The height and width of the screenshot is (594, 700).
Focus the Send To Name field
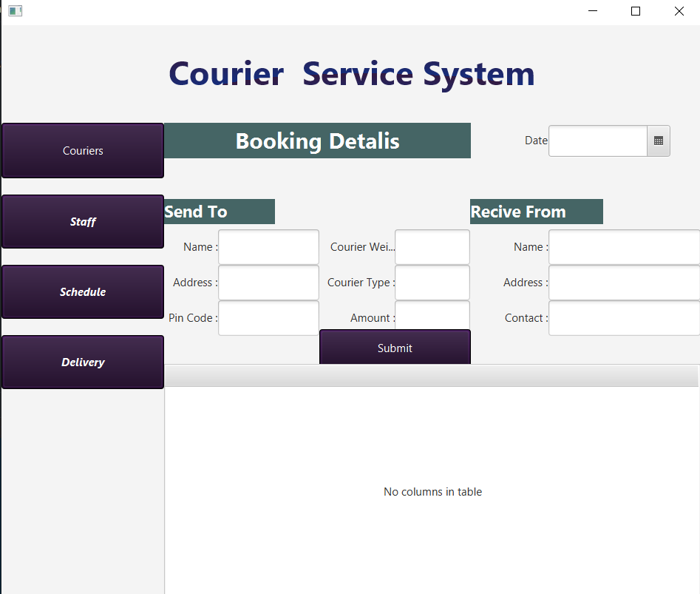point(268,247)
